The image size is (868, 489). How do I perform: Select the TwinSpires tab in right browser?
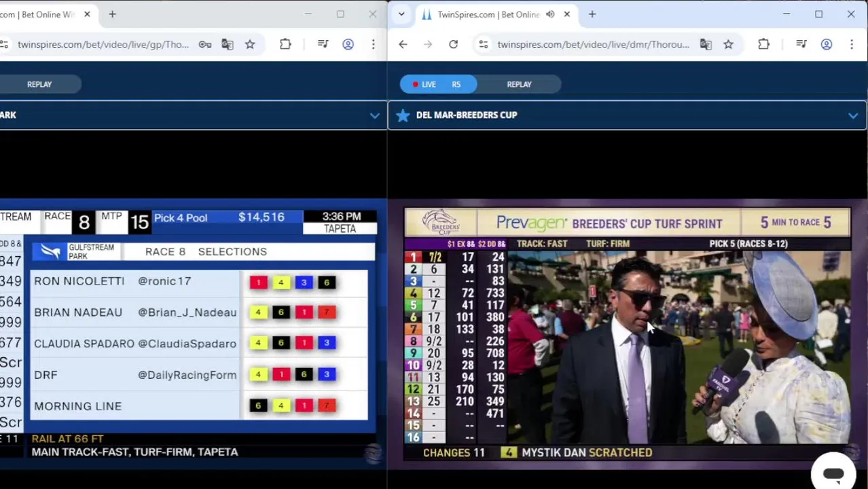point(488,14)
